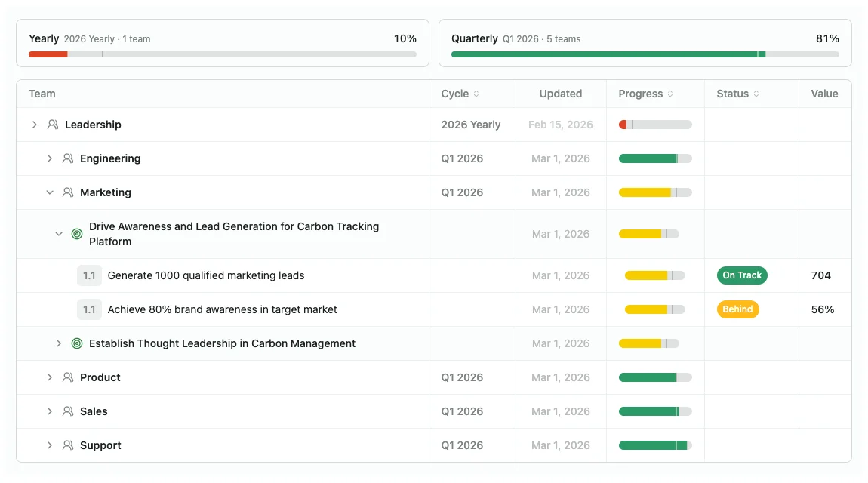This screenshot has height=483, width=868.
Task: Click Q1 2026 cycle in Support row
Action: coord(462,445)
